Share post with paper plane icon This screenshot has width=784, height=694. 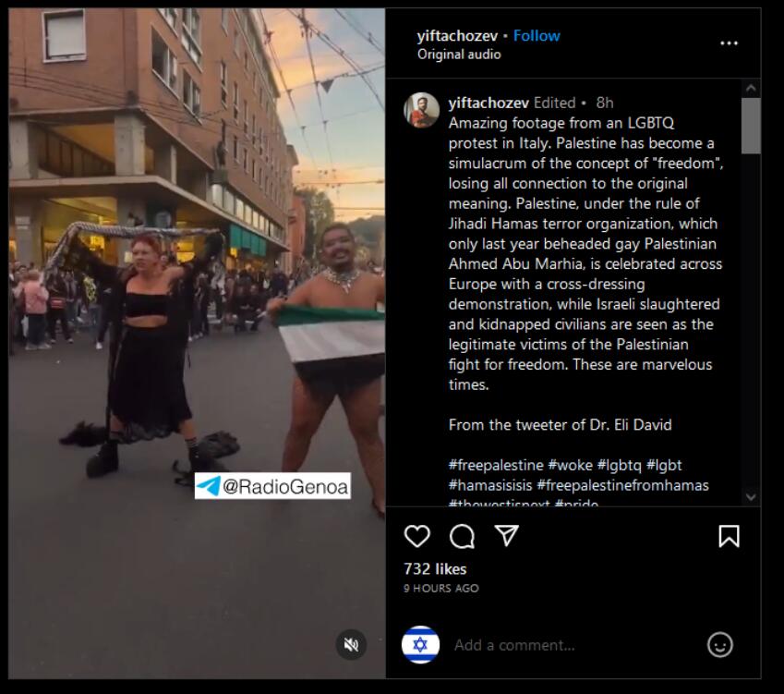coord(506,535)
